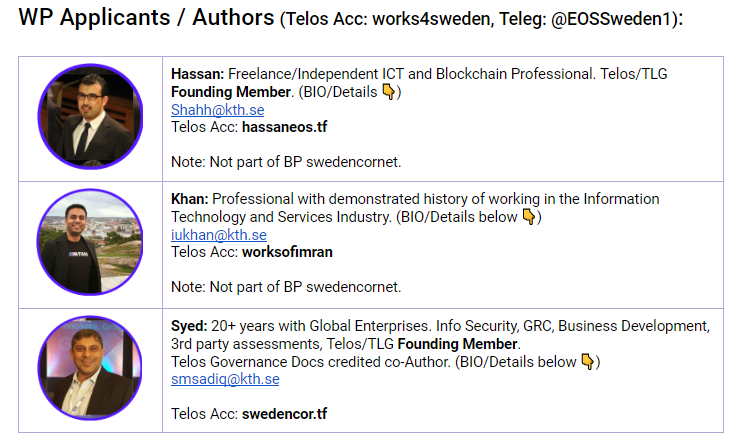Click the bold 'Syed:' name label
This screenshot has height=439, width=740.
[x=189, y=326]
